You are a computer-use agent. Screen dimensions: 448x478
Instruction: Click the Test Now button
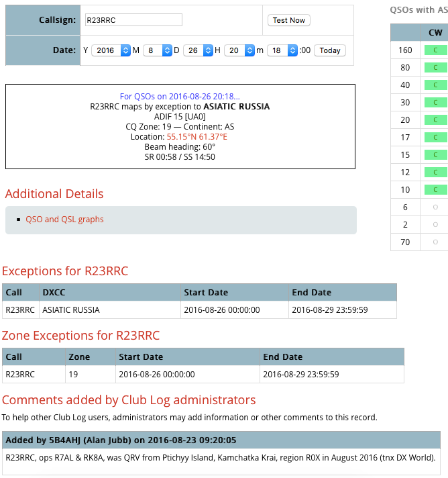pos(288,20)
